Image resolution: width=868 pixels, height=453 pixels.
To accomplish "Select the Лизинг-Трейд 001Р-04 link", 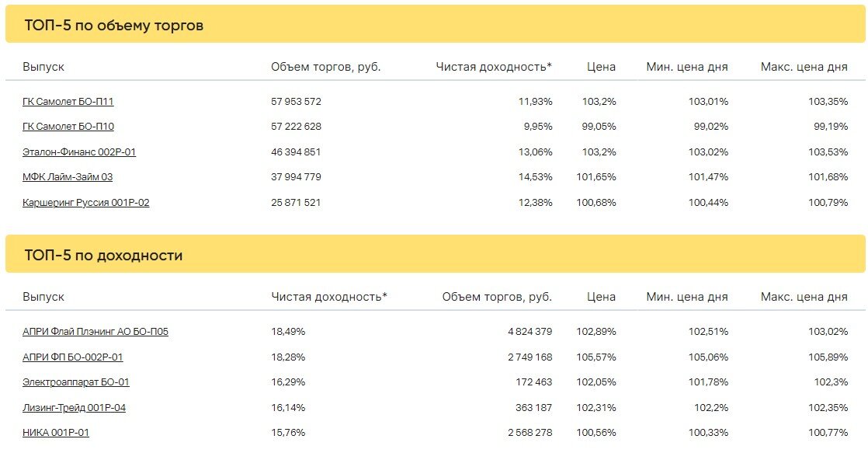I will point(75,407).
